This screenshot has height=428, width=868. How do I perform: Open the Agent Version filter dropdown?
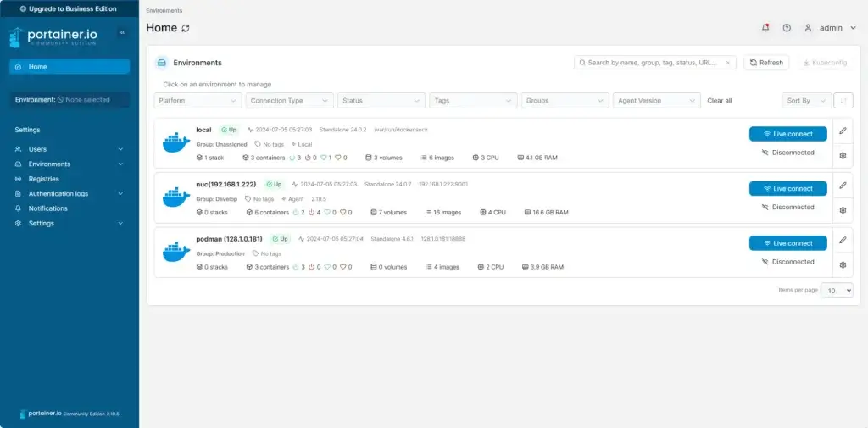657,101
